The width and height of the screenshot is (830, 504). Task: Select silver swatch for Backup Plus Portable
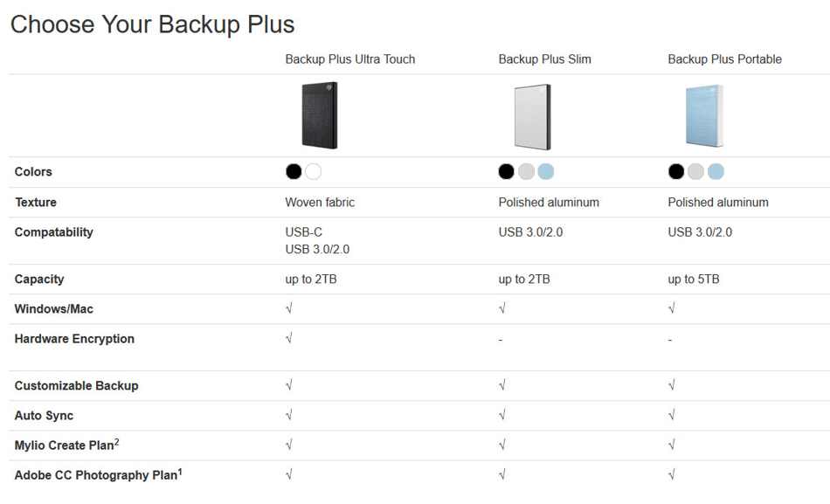coord(695,171)
